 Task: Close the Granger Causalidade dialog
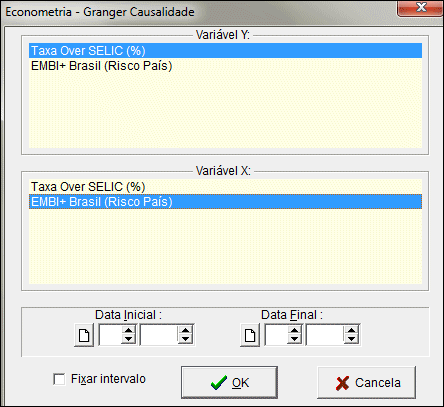[421, 8]
